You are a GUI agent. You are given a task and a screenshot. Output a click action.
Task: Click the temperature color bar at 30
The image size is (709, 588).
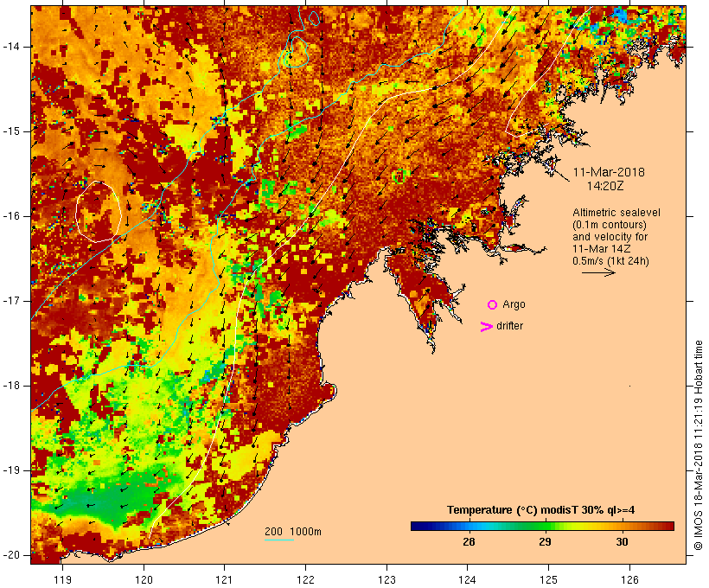pyautogui.click(x=623, y=526)
